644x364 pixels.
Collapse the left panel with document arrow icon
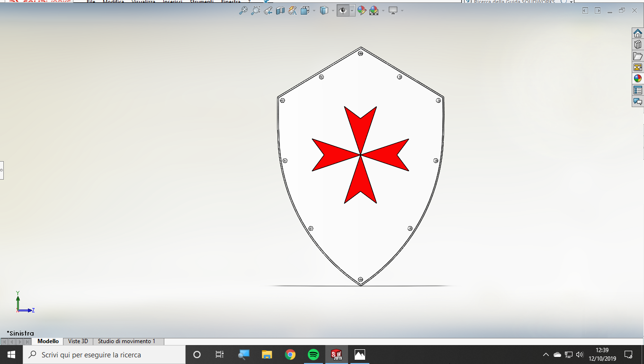[585, 10]
